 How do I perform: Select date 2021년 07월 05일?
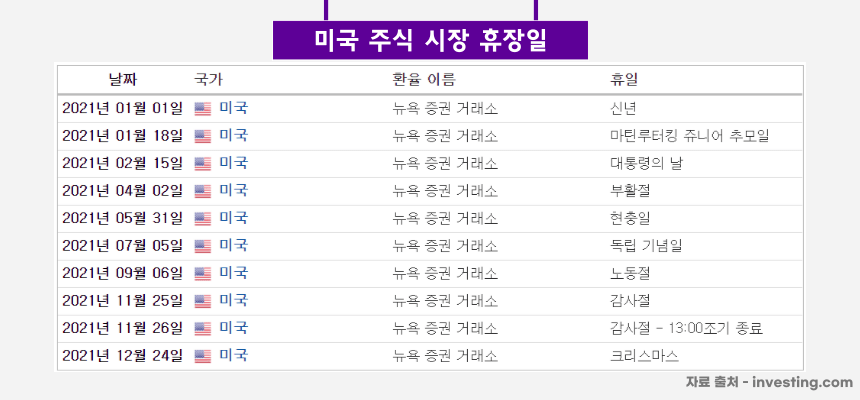pyautogui.click(x=122, y=246)
